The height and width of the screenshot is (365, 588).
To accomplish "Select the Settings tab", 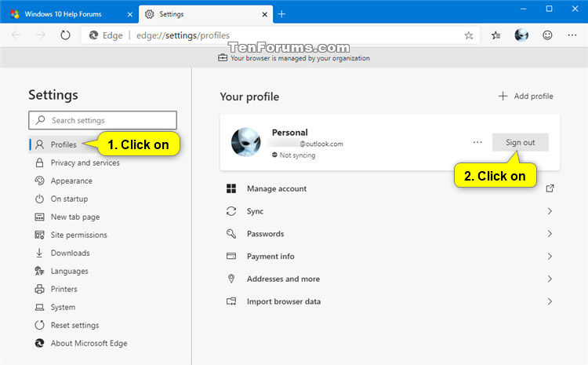I will click(205, 14).
